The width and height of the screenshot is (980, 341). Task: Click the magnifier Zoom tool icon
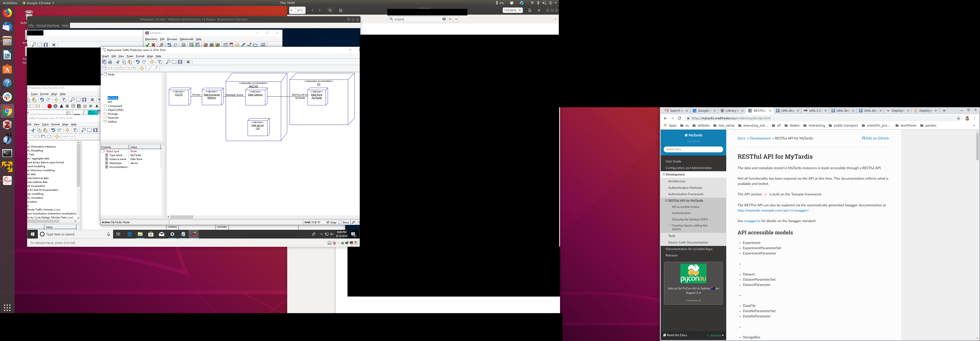click(168, 62)
